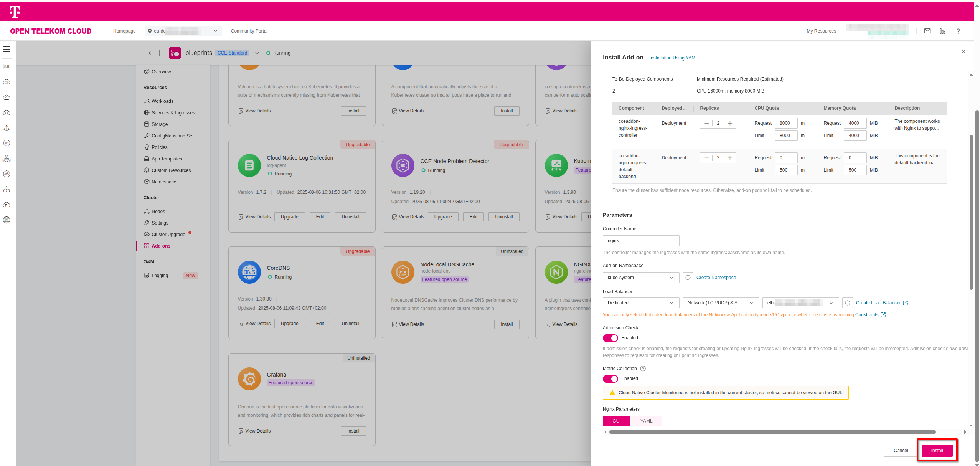Open the kube-system namespace dropdown
Screen dimensions: 980x466
click(641, 278)
